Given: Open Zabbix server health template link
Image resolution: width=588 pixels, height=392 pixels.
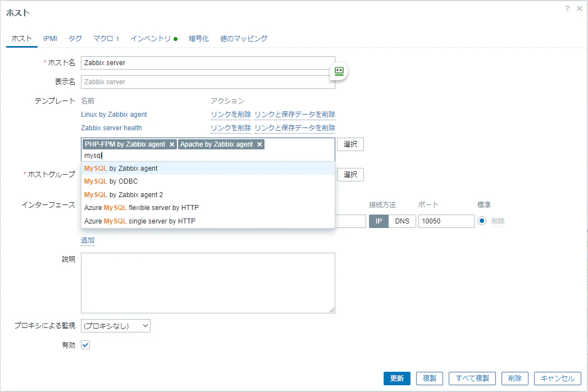Looking at the screenshot, I should click(x=111, y=128).
